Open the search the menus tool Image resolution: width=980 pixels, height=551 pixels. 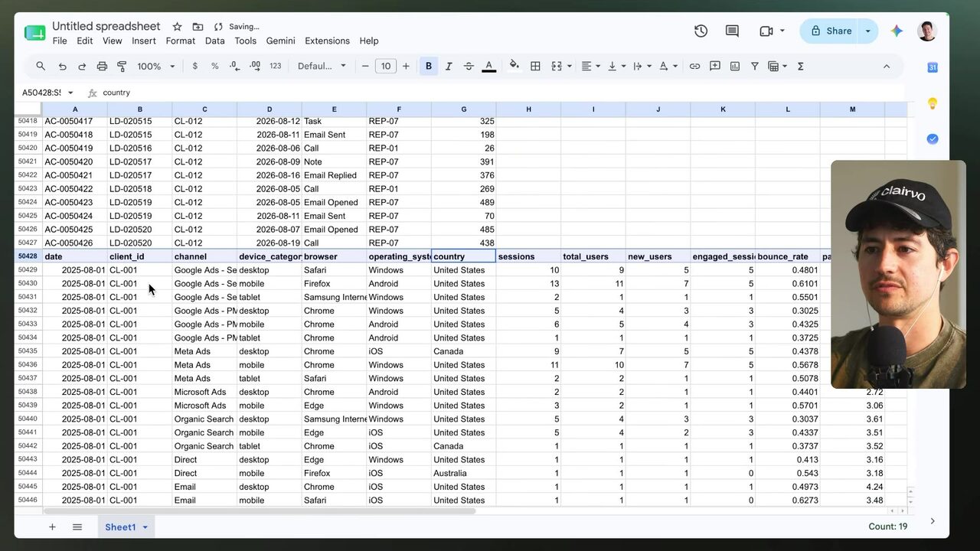pos(41,67)
